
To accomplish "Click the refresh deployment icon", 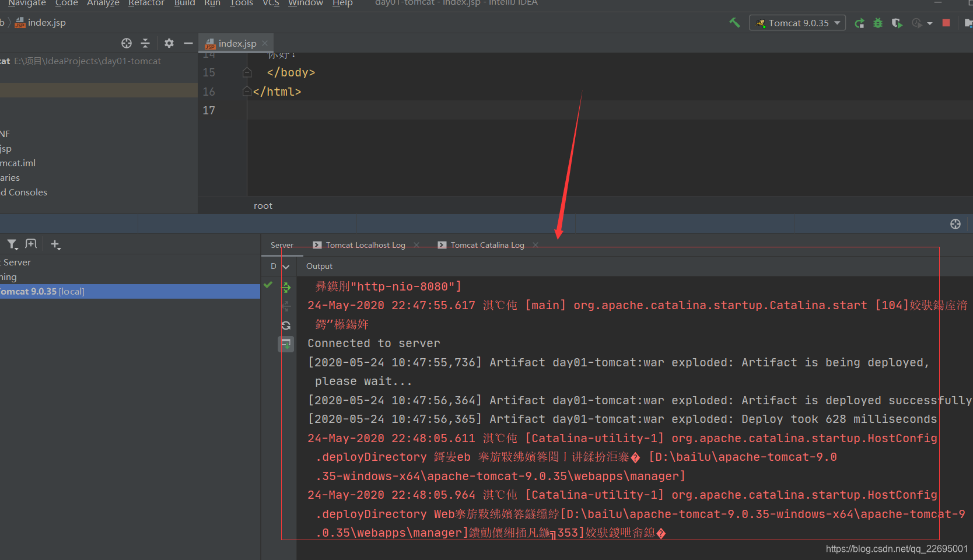I will coord(286,325).
